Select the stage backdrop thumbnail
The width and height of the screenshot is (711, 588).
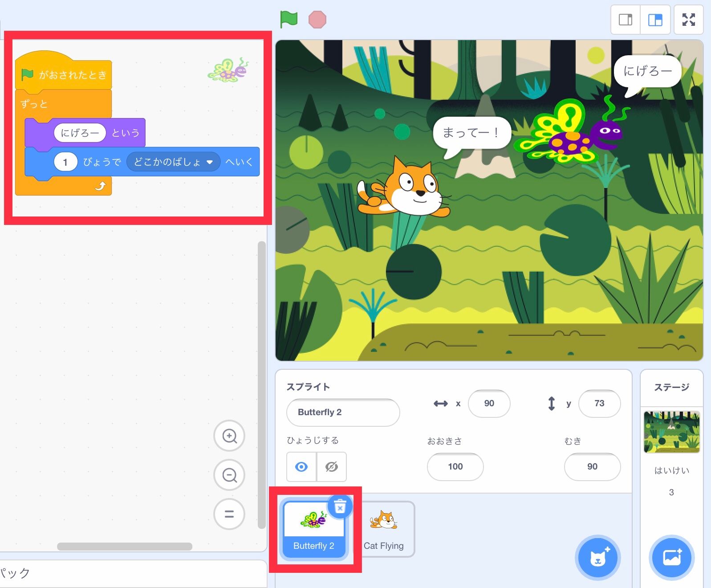671,432
